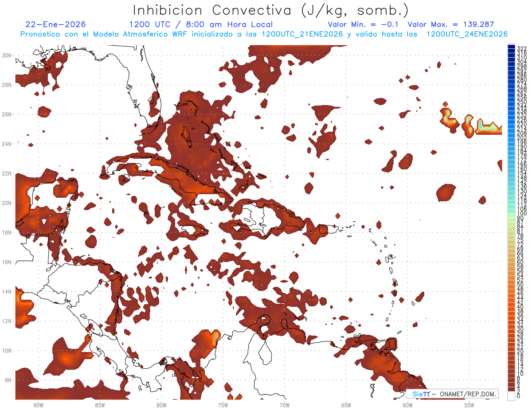
Task: Click the "Valor Min. = -0.1" text
Action: tap(363, 24)
